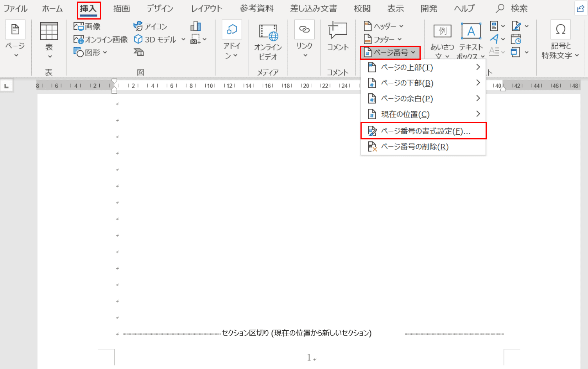Open the ページ (Pages) button
Viewport: 588px width, 369px height.
tap(15, 39)
